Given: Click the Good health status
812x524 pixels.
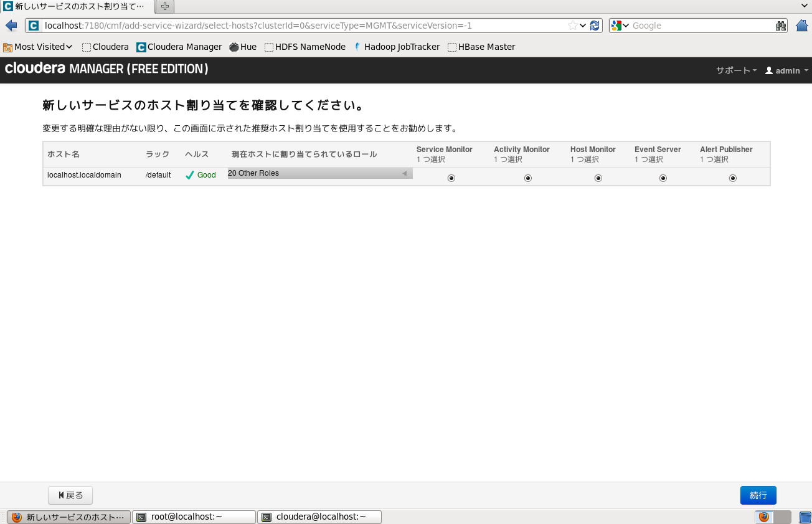Looking at the screenshot, I should pyautogui.click(x=201, y=175).
